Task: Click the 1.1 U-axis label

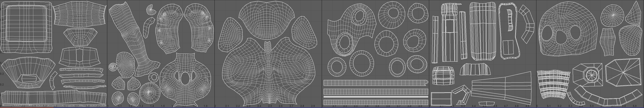Action: [x=120, y=106]
